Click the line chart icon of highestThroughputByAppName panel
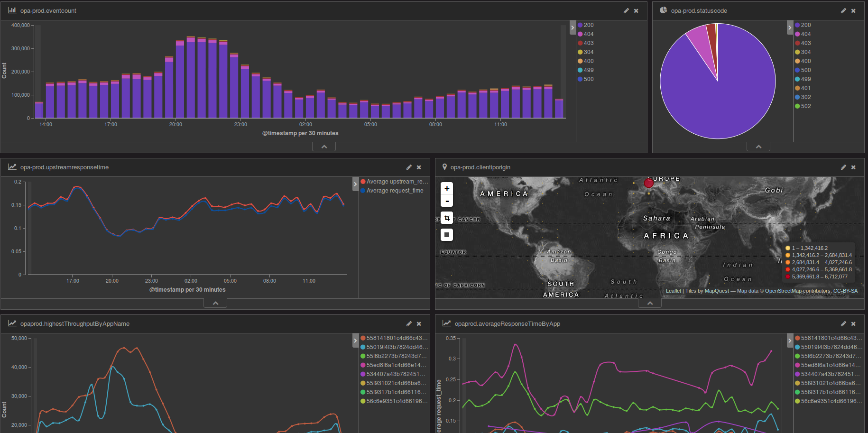 point(12,323)
